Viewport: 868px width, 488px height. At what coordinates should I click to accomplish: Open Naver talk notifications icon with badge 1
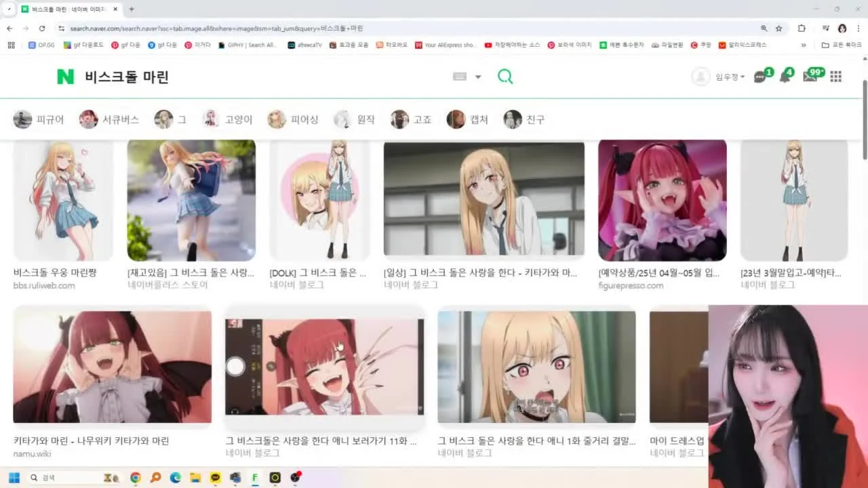point(760,77)
